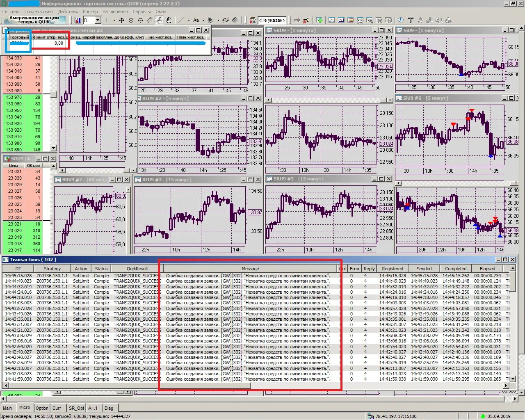Viewport: 525px width, 420px height.
Task: Open dropdown arrow next to Aa text tool
Action: (x=203, y=20)
